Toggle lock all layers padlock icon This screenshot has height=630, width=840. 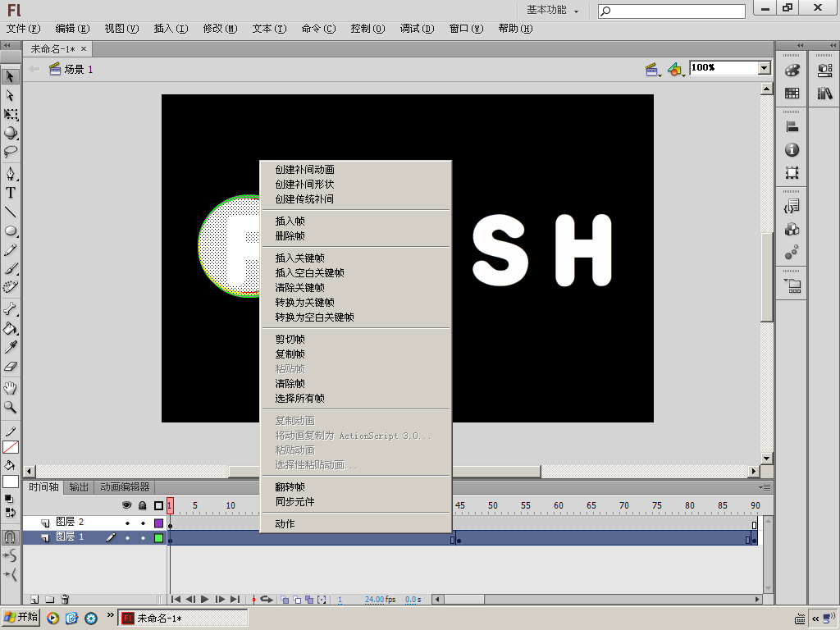pos(142,505)
